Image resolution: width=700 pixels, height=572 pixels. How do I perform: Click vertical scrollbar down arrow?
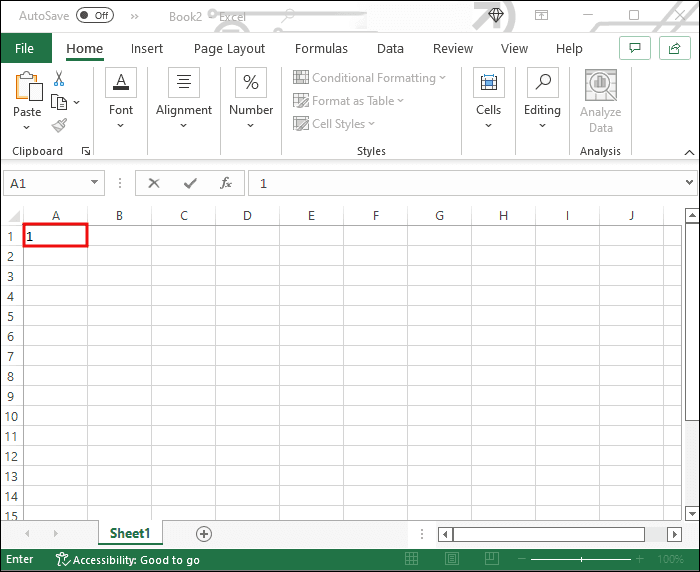pyautogui.click(x=692, y=514)
